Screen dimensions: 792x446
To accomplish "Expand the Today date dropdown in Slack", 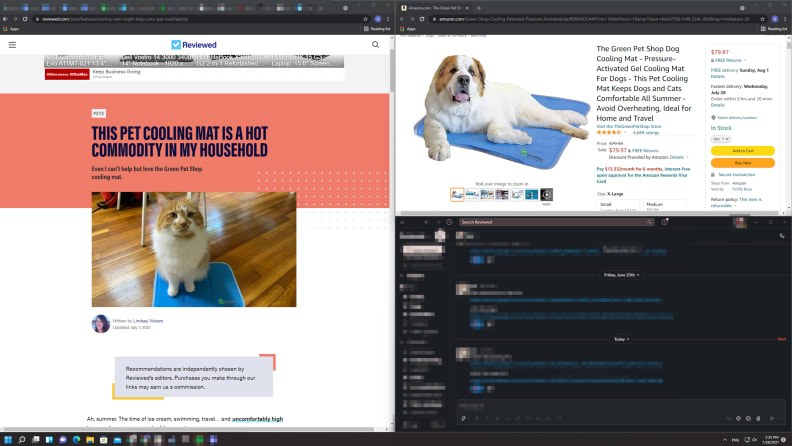I will [x=622, y=339].
